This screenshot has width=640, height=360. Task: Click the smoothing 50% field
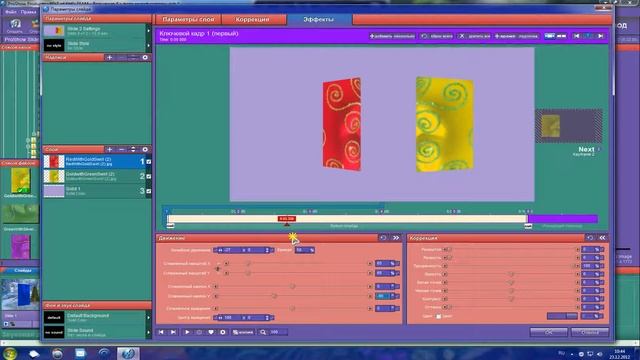coord(304,250)
